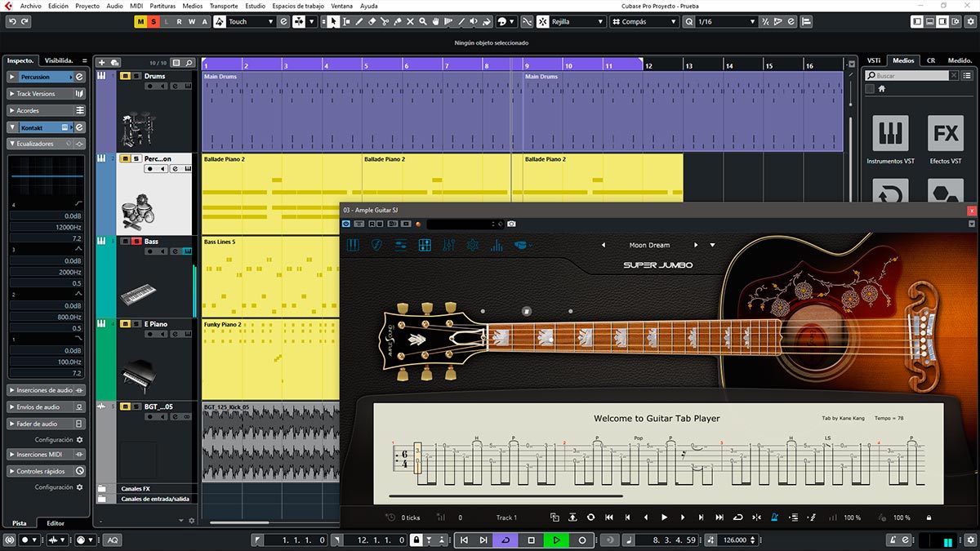Mute the E Piano track
This screenshot has width=980, height=551.
point(125,324)
